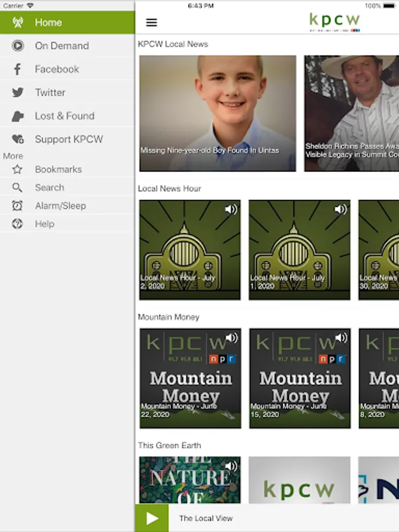Viewport: 399px width, 532px height.
Task: Open Support KPCW page
Action: (x=67, y=139)
